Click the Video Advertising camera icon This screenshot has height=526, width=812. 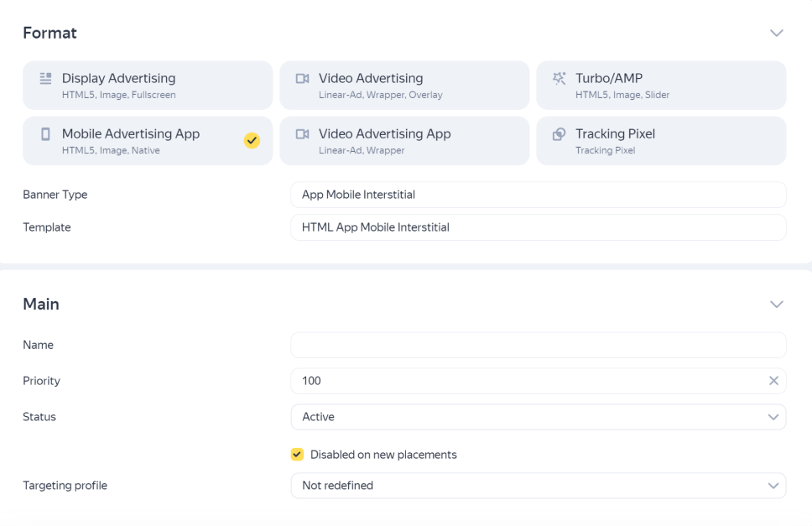click(x=302, y=79)
